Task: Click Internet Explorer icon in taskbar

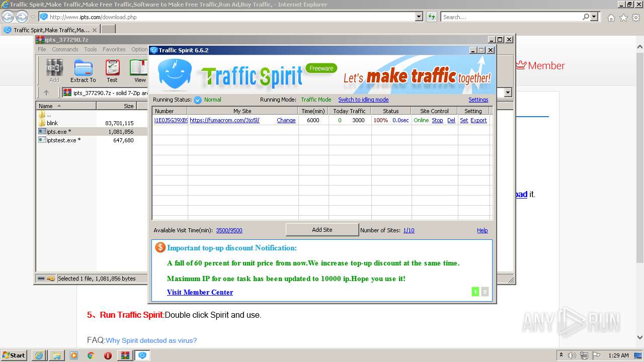Action: [39, 355]
